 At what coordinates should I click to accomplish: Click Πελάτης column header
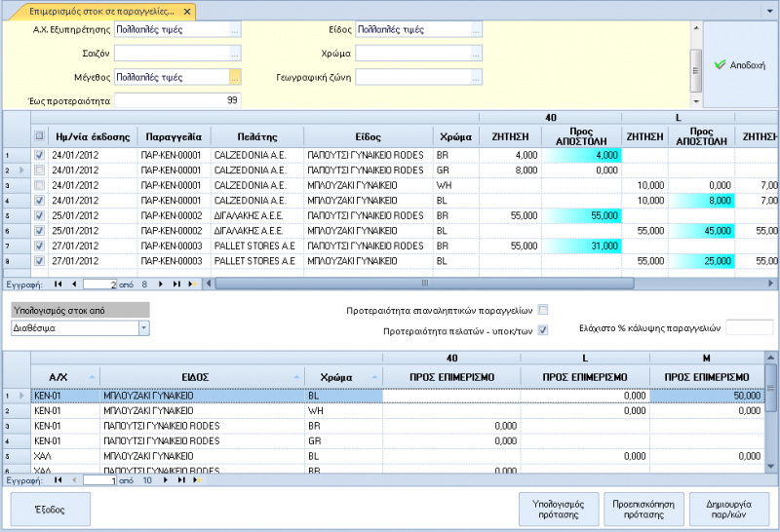(x=257, y=136)
